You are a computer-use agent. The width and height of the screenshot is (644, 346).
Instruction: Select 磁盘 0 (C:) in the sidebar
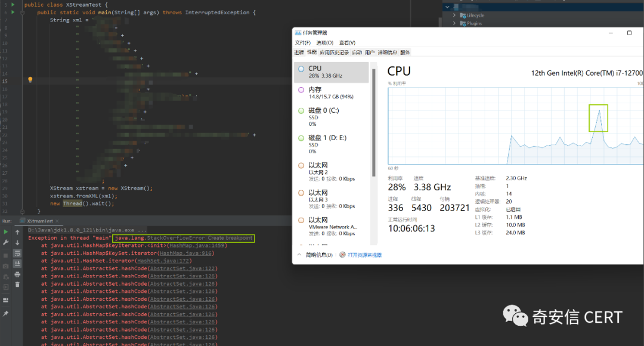tap(332, 117)
